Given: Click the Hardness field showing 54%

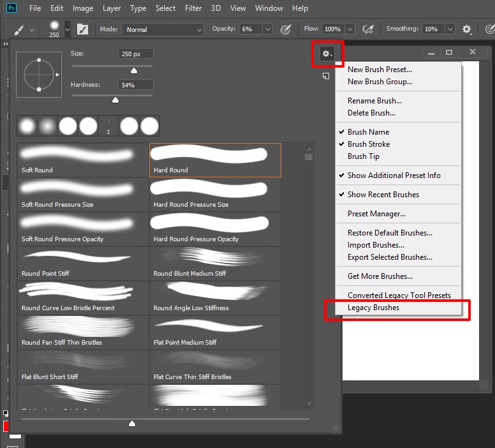Looking at the screenshot, I should pos(136,85).
